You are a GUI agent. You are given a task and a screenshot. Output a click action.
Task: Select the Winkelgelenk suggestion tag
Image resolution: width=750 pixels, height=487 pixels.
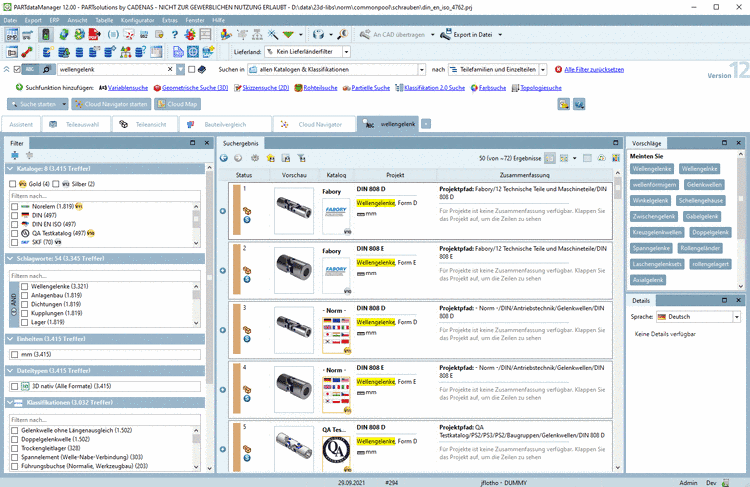point(650,200)
